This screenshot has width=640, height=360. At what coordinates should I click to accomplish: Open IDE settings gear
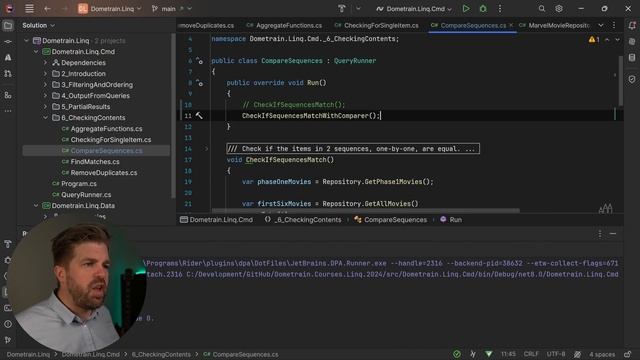click(559, 9)
